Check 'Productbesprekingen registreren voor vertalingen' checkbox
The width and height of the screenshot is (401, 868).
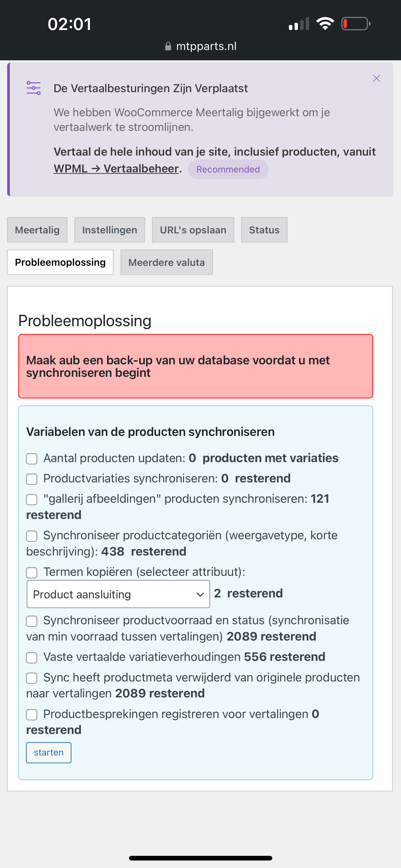tap(32, 714)
